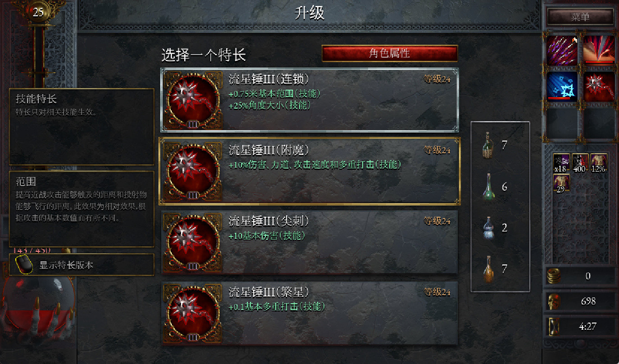Choose the 流星锤III(附魔) trait option
Screen dimensions: 619x364
pyautogui.click(x=310, y=171)
